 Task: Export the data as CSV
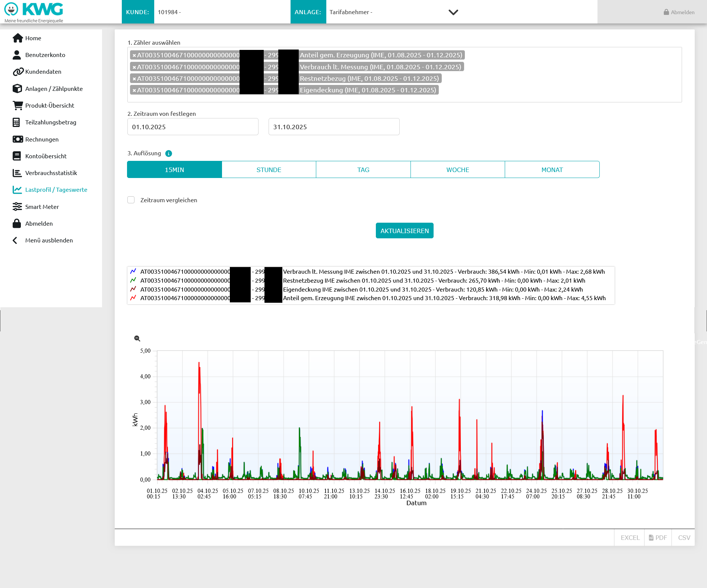(684, 538)
